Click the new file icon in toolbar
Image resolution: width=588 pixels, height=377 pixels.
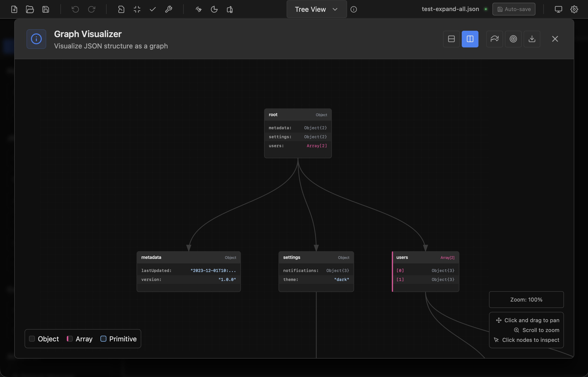coord(14,9)
